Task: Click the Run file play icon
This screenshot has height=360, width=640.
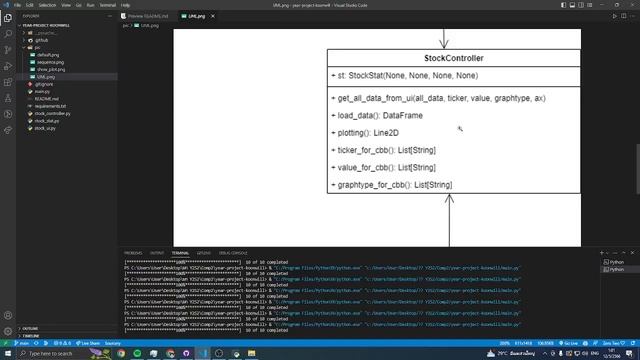Action: tap(614, 16)
